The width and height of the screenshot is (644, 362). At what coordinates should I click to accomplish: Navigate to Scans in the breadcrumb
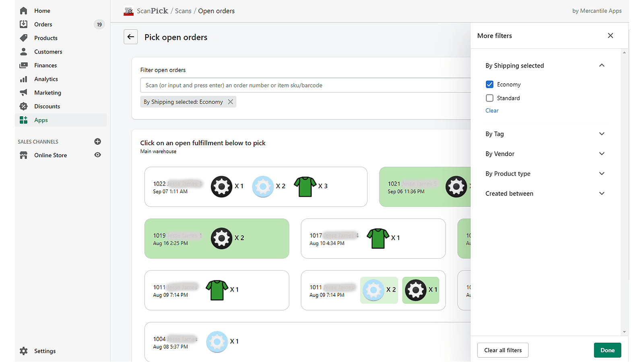(x=183, y=11)
